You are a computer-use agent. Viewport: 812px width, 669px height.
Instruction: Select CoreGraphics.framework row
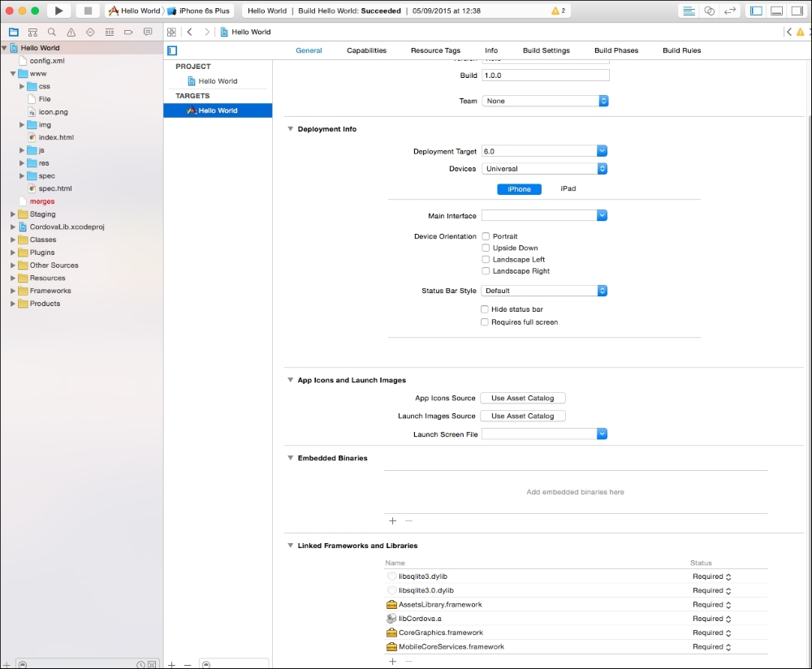pos(576,632)
